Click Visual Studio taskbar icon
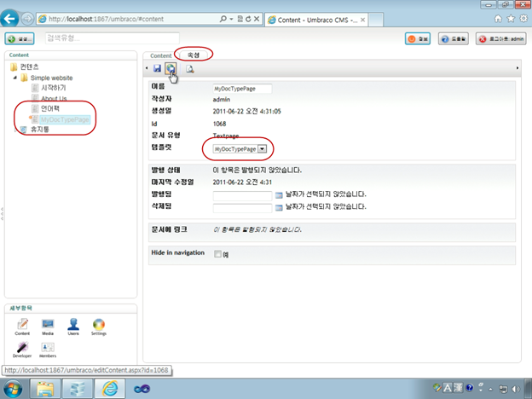 coord(142,389)
